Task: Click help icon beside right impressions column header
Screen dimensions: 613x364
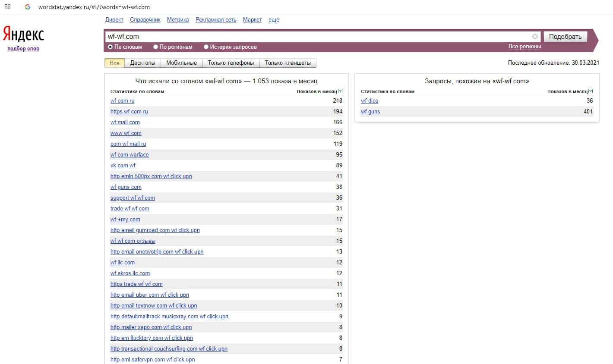Action: coord(591,91)
